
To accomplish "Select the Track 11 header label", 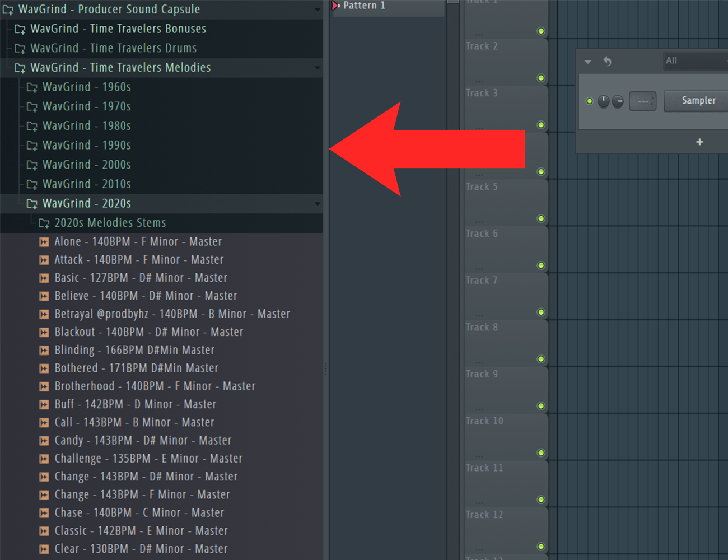I will point(484,468).
